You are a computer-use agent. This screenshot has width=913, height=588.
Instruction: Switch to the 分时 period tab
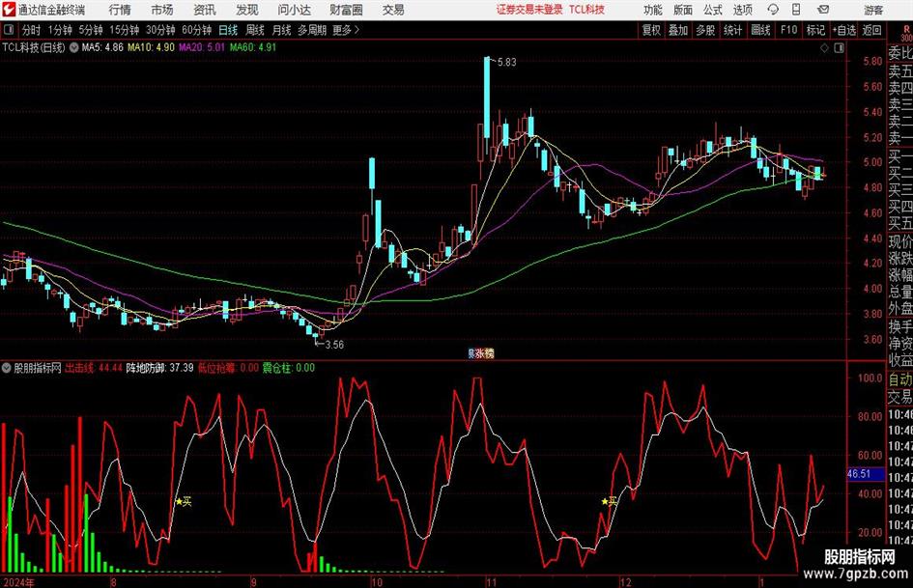31,30
